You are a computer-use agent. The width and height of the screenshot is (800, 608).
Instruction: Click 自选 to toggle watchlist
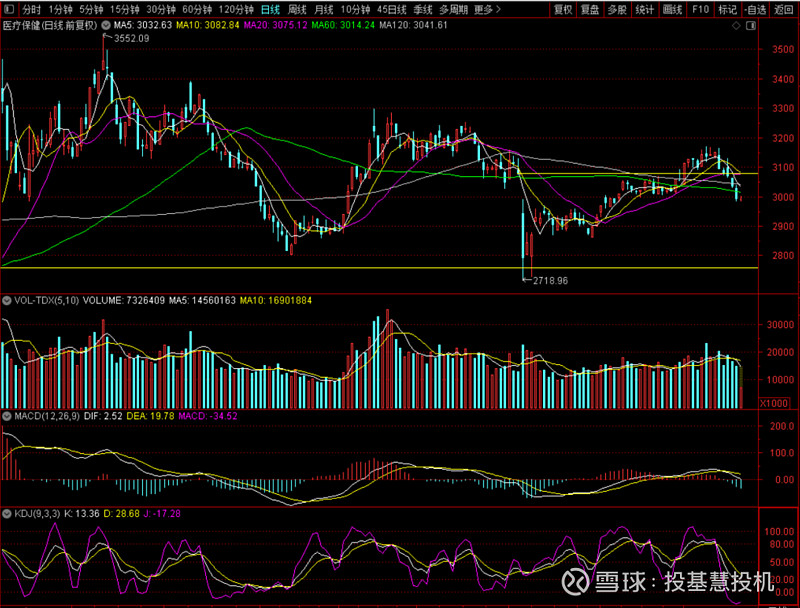pyautogui.click(x=755, y=9)
